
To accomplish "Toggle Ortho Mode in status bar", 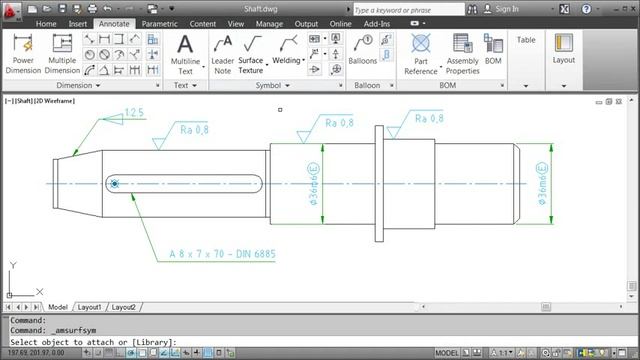I will [x=120, y=353].
